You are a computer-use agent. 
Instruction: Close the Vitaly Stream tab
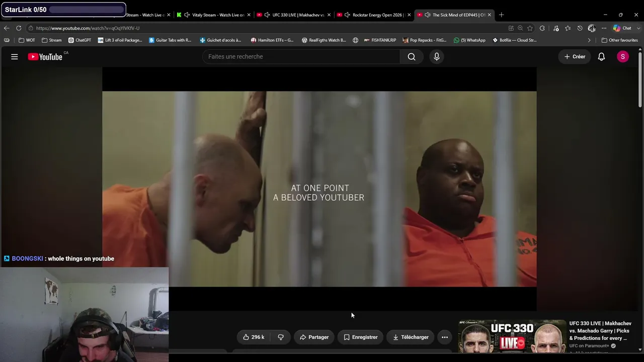[x=249, y=15]
